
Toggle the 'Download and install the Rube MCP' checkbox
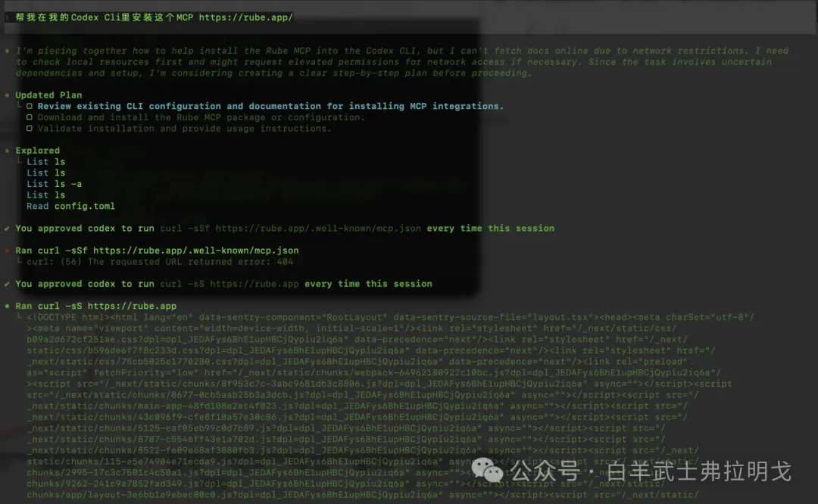point(30,117)
